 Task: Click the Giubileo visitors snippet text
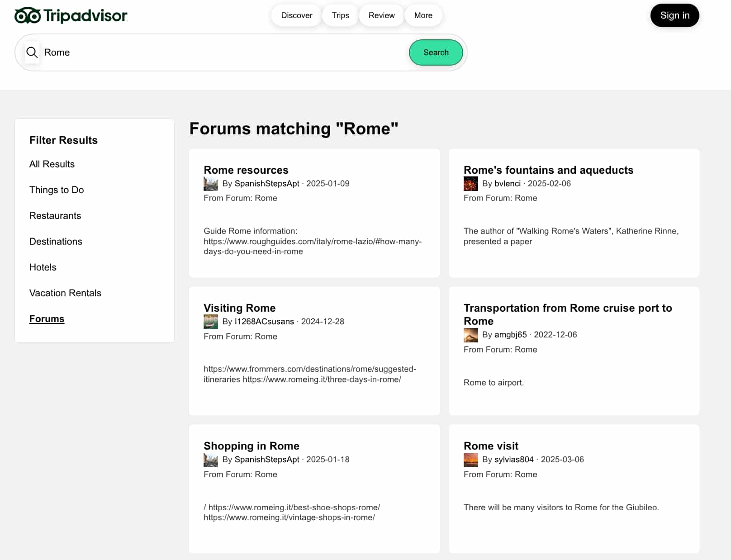tap(561, 508)
